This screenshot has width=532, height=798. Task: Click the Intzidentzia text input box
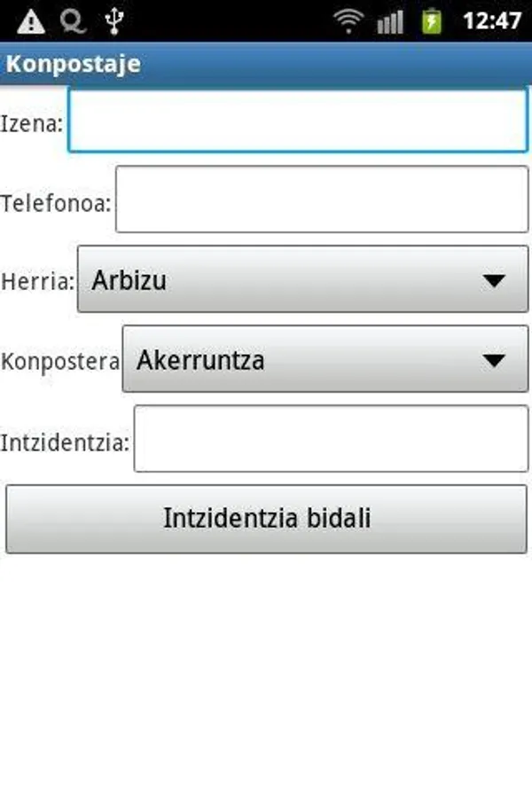pyautogui.click(x=330, y=439)
